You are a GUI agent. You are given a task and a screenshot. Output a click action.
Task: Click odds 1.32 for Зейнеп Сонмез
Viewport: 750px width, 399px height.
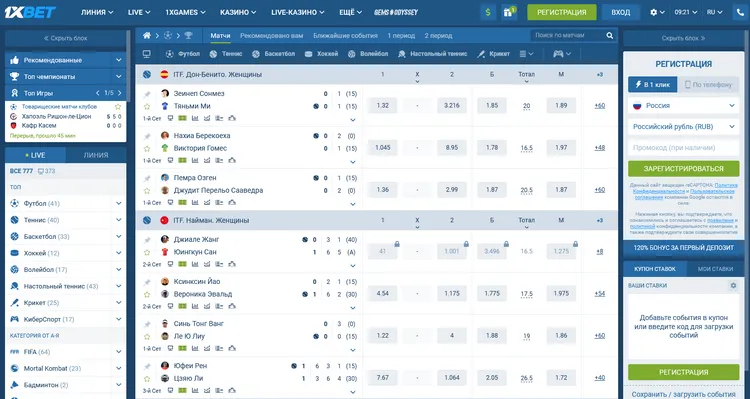coord(383,106)
